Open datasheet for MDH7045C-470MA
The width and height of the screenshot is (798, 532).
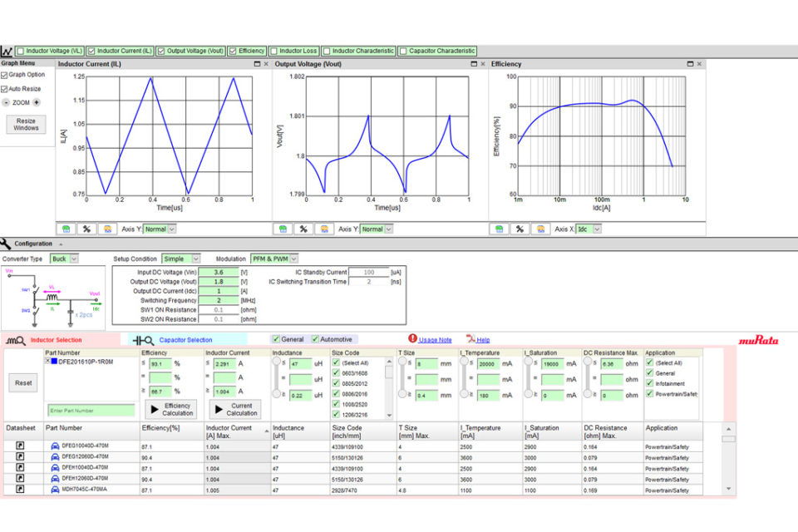pos(20,489)
